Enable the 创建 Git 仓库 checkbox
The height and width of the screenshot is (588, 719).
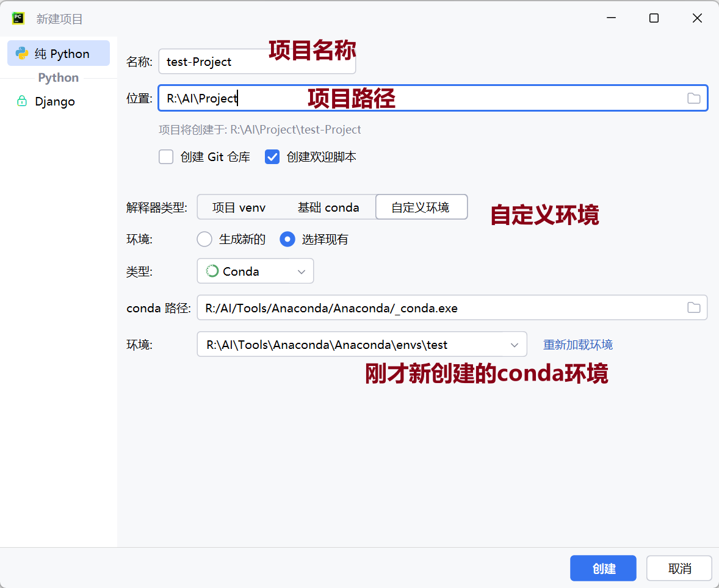(x=166, y=157)
